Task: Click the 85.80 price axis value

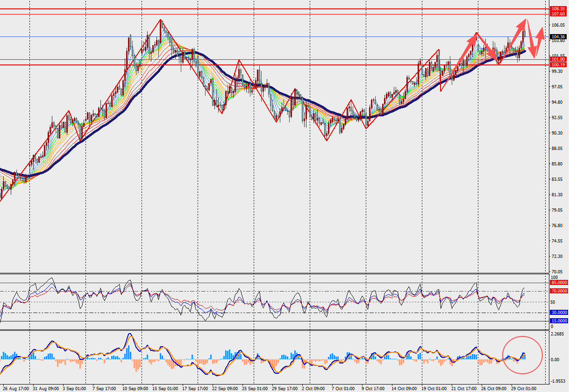Action: point(556,164)
